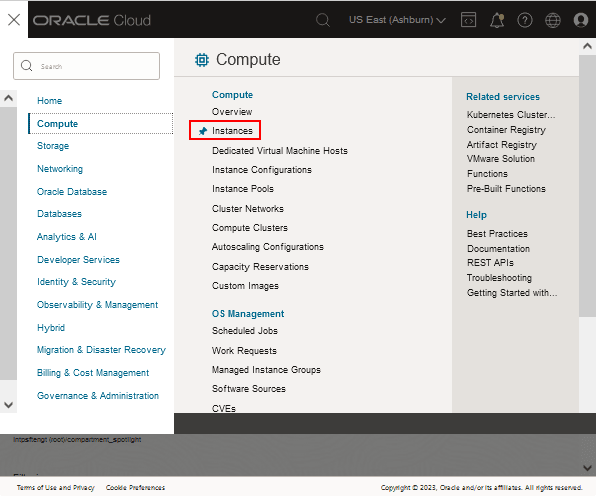Select Home in the navigation menu
Viewport: 596px width, 496px height.
[x=49, y=101]
